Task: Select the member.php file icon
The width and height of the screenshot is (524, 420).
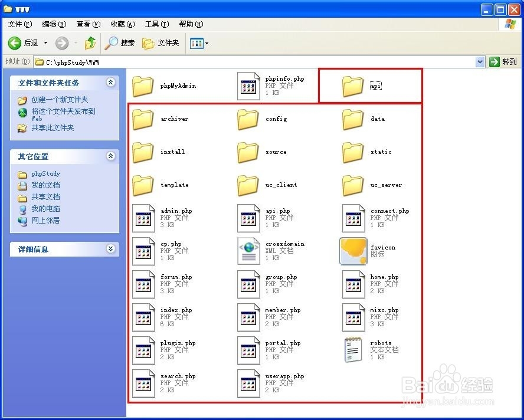Action: 248,317
